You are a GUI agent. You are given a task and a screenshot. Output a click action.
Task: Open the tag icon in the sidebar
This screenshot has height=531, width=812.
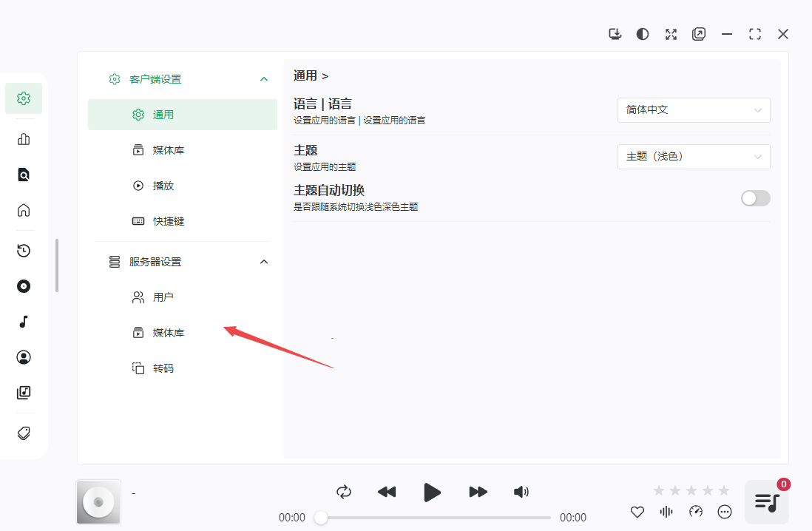[24, 433]
